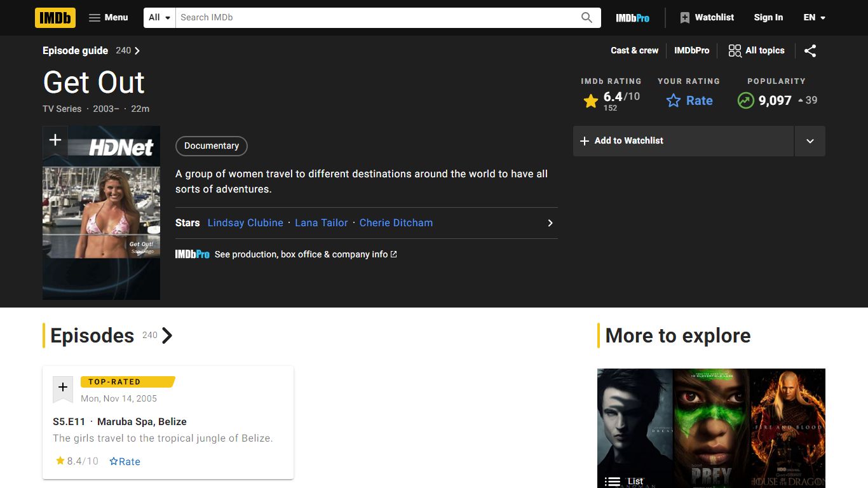
Task: Expand the watchlist options dropdown arrow
Action: click(x=810, y=141)
